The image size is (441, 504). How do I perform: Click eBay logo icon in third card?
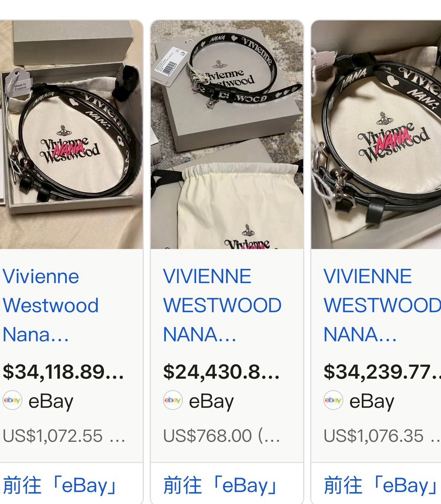(333, 400)
